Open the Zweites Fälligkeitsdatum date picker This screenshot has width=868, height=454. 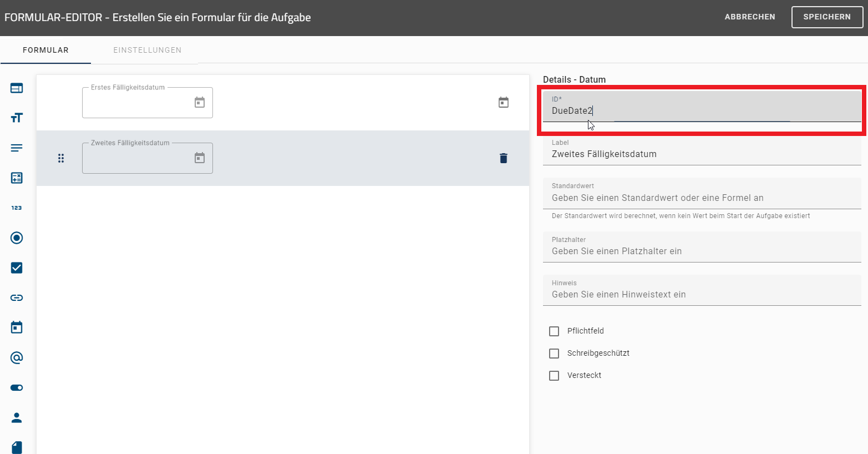tap(200, 158)
